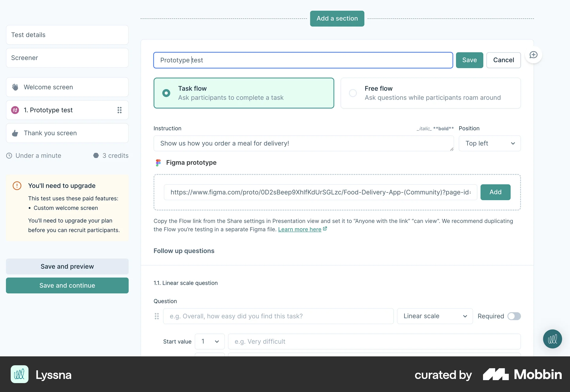570x392 pixels.
Task: Click the drag handle beside the question input
Action: [x=157, y=316]
